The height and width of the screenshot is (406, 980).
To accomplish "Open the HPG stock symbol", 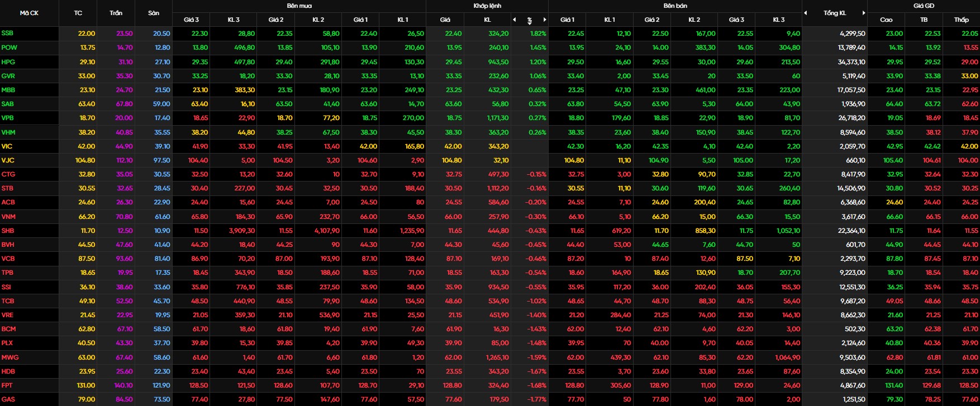I will pos(8,61).
